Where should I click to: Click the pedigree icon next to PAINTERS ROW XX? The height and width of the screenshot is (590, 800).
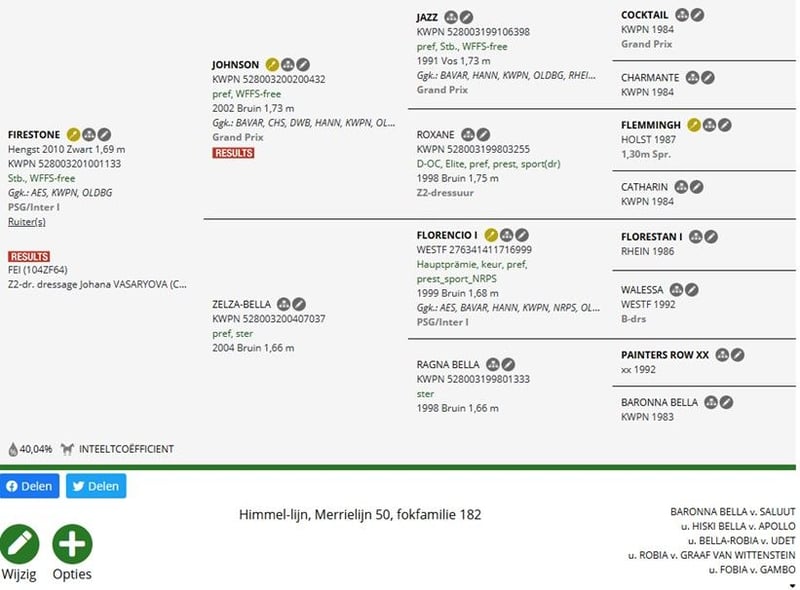coord(721,355)
